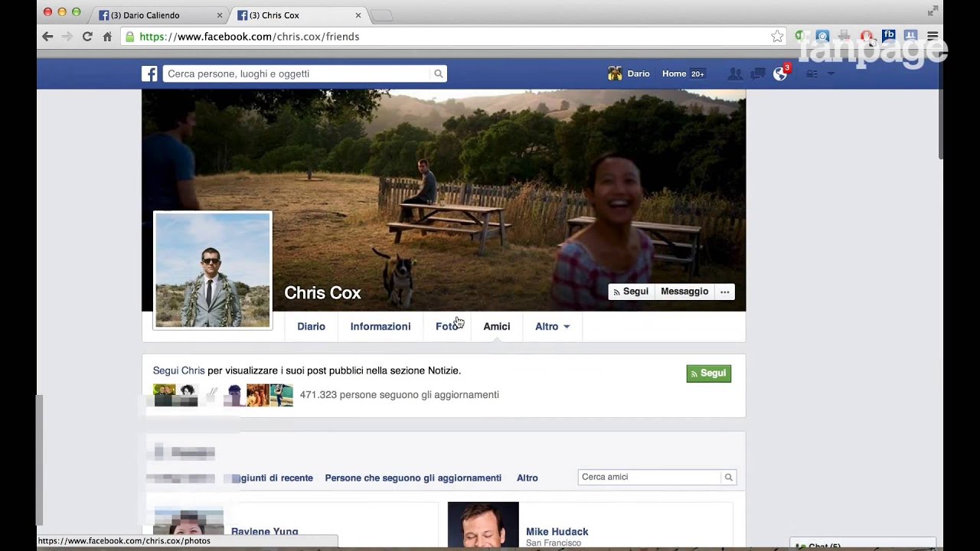This screenshot has width=980, height=551.
Task: Open a new browser tab
Action: coord(381,15)
